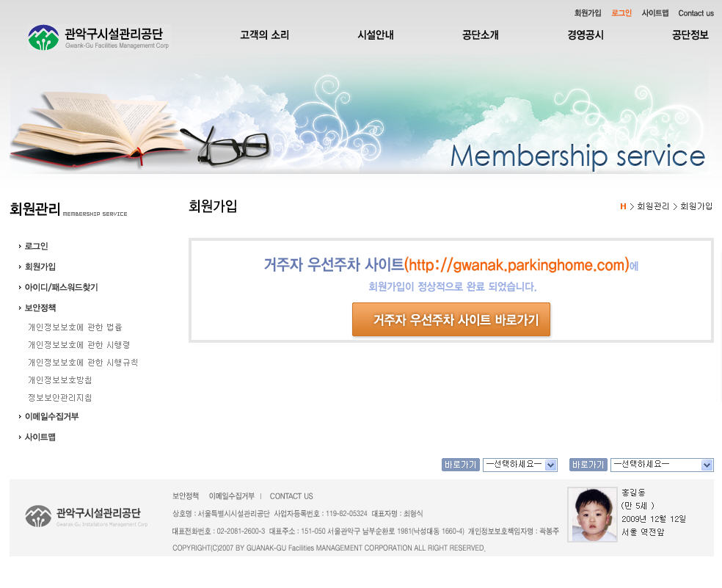Open the first 선택하세요 dropdown
722x588 pixels.
pyautogui.click(x=520, y=465)
